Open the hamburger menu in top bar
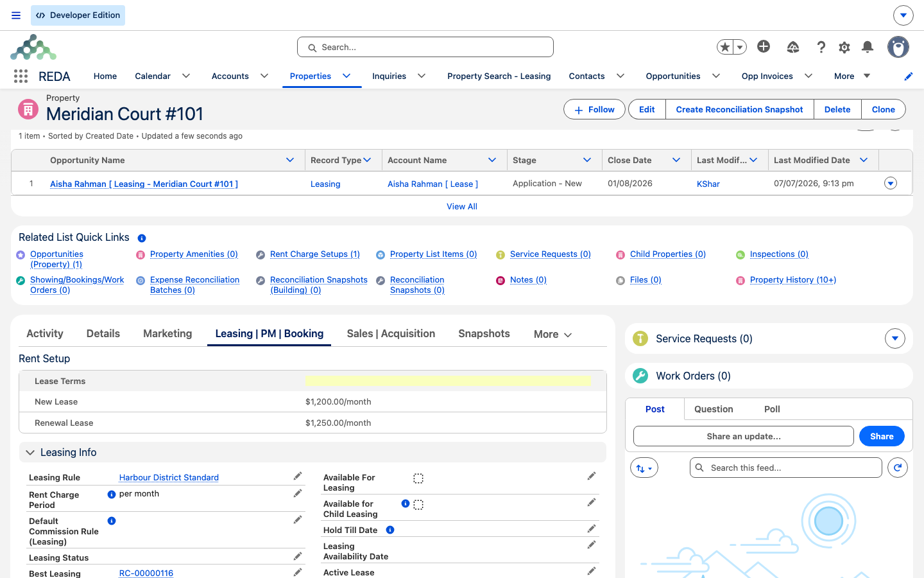The image size is (924, 578). tap(16, 15)
